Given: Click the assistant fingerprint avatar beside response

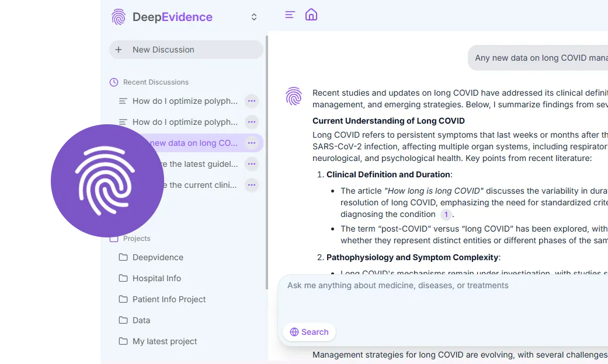Looking at the screenshot, I should [x=294, y=96].
